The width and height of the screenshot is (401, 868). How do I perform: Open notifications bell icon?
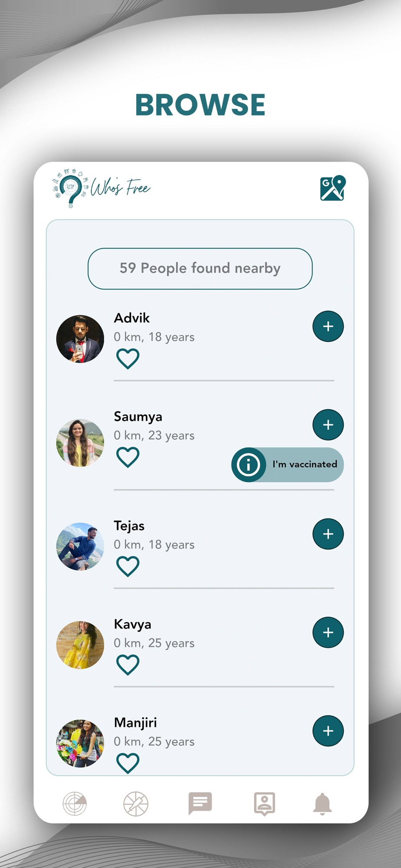[322, 804]
